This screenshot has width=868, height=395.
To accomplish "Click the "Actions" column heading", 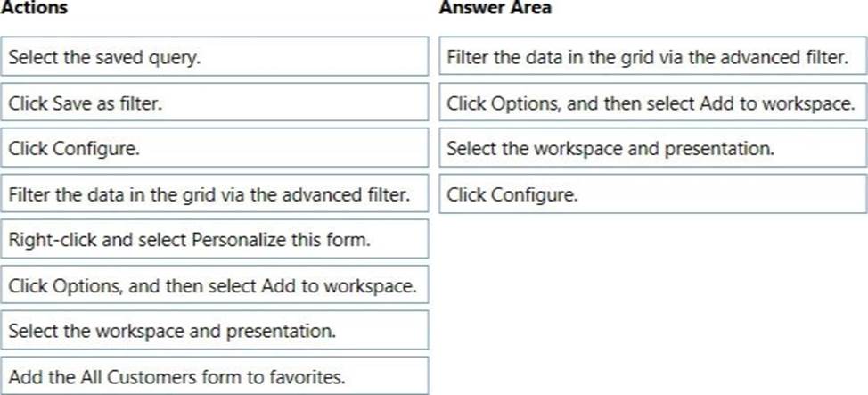I will coord(35,8).
